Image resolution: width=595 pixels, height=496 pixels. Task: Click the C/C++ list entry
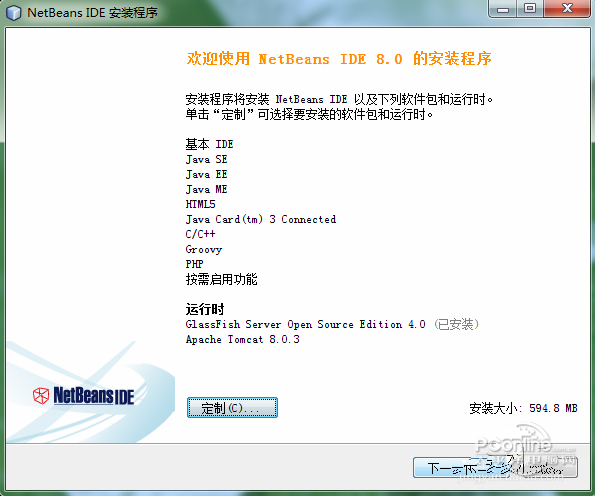200,234
